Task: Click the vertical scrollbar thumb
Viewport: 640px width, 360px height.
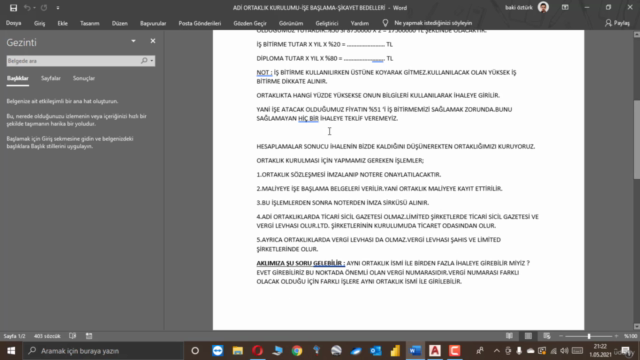Action: [637, 139]
